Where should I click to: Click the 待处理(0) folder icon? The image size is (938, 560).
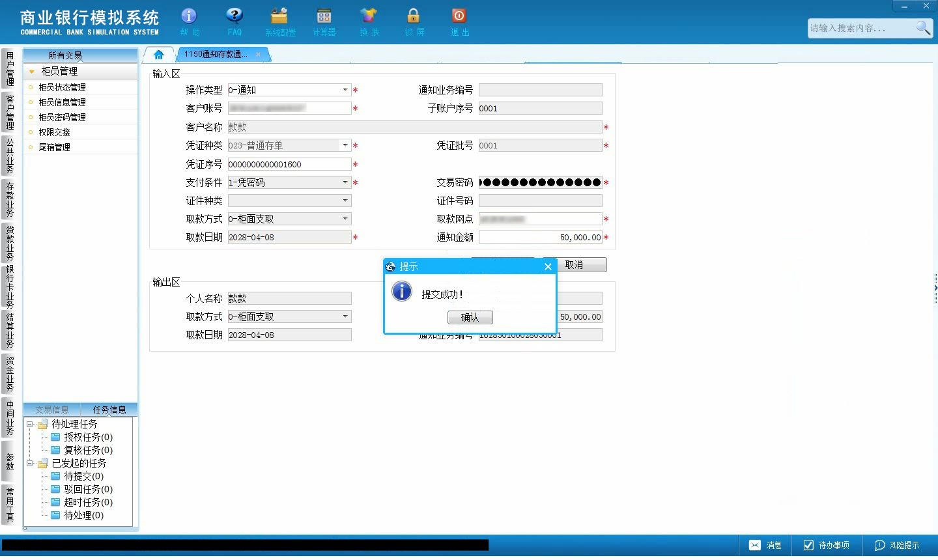pyautogui.click(x=55, y=515)
